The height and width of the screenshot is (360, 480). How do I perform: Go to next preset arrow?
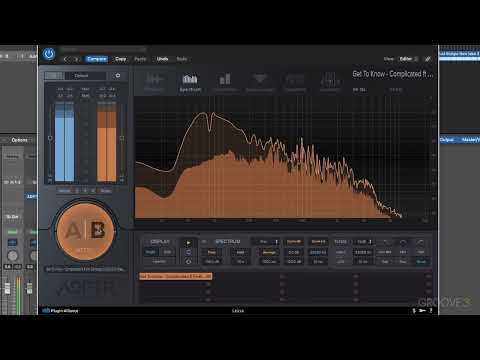76,59
